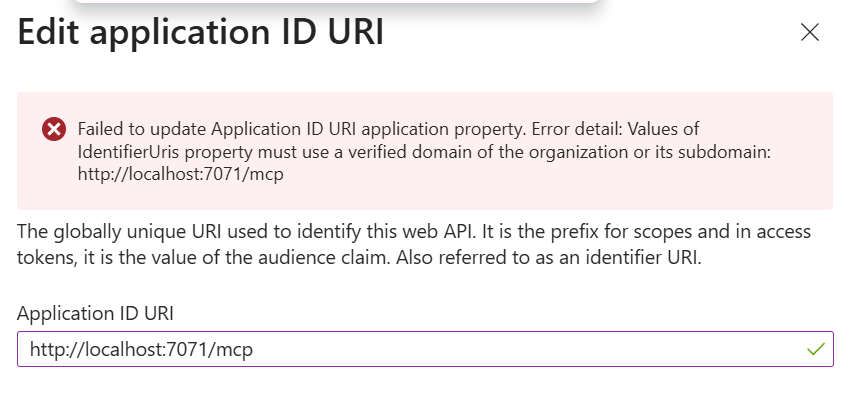Screen dimensions: 853x393
Task: Click the green validation checkmark icon
Action: tap(816, 349)
